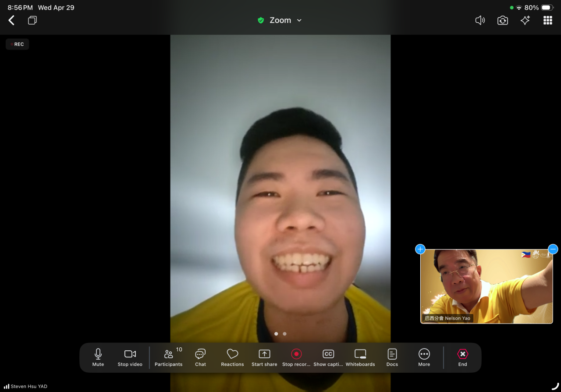Expand the Zoom meeting info dropdown
Screen dimensions: 561x392
pos(299,20)
